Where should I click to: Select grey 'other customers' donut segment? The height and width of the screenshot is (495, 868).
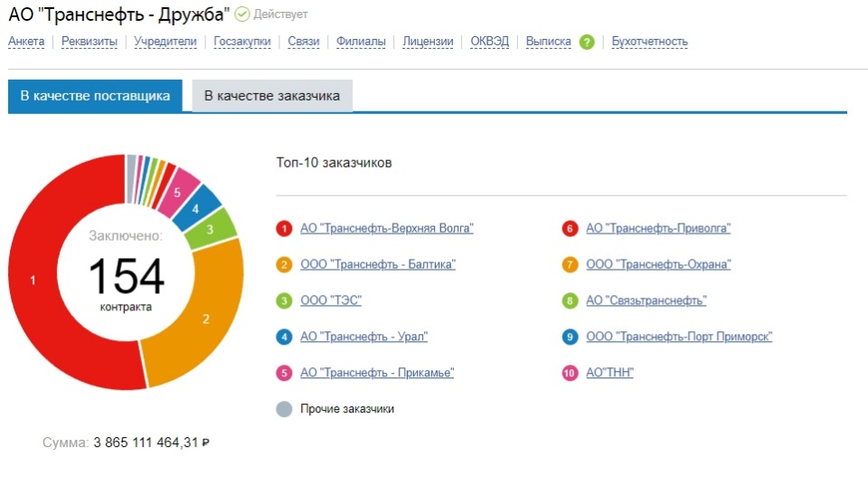click(x=131, y=178)
